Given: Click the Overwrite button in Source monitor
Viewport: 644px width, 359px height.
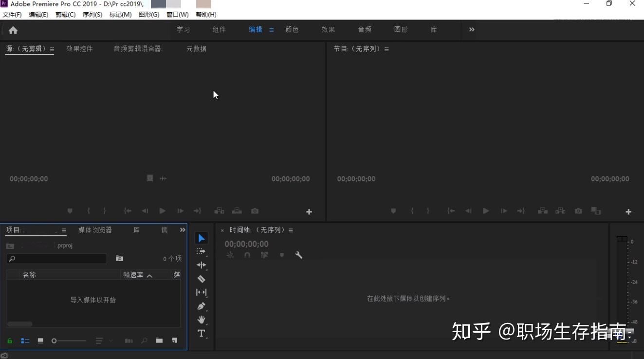Looking at the screenshot, I should tap(237, 211).
